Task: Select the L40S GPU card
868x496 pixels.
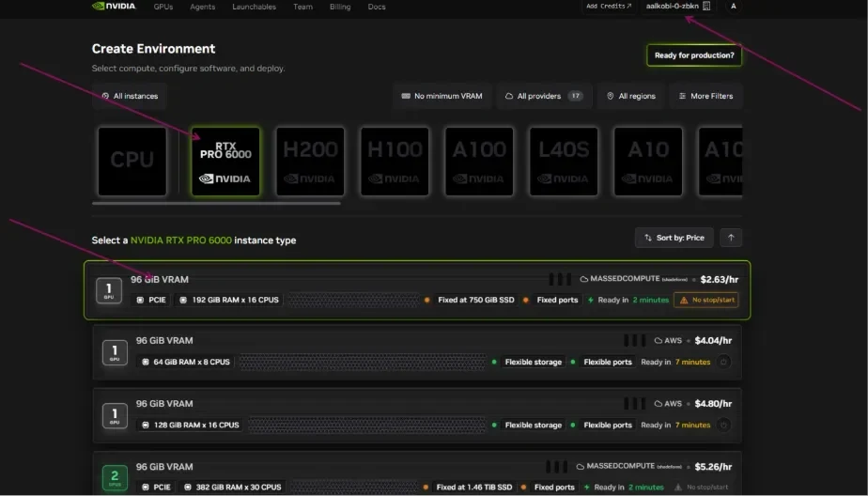Action: [564, 161]
